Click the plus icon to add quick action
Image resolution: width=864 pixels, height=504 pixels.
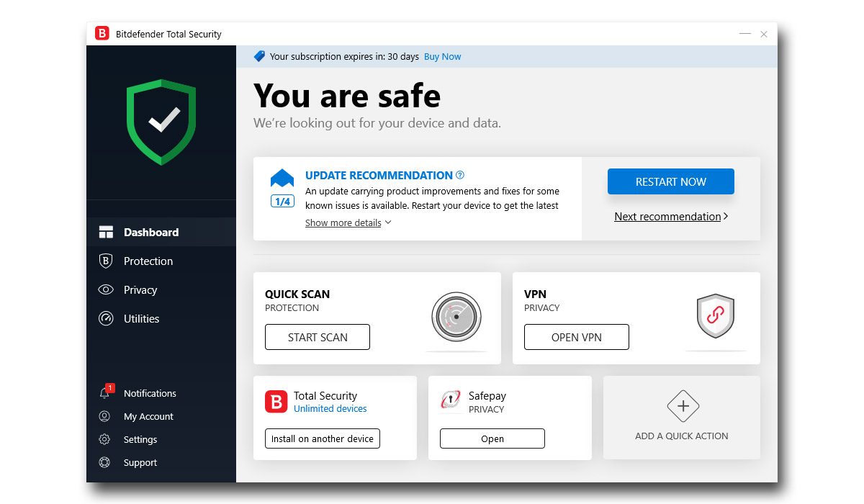pos(682,406)
